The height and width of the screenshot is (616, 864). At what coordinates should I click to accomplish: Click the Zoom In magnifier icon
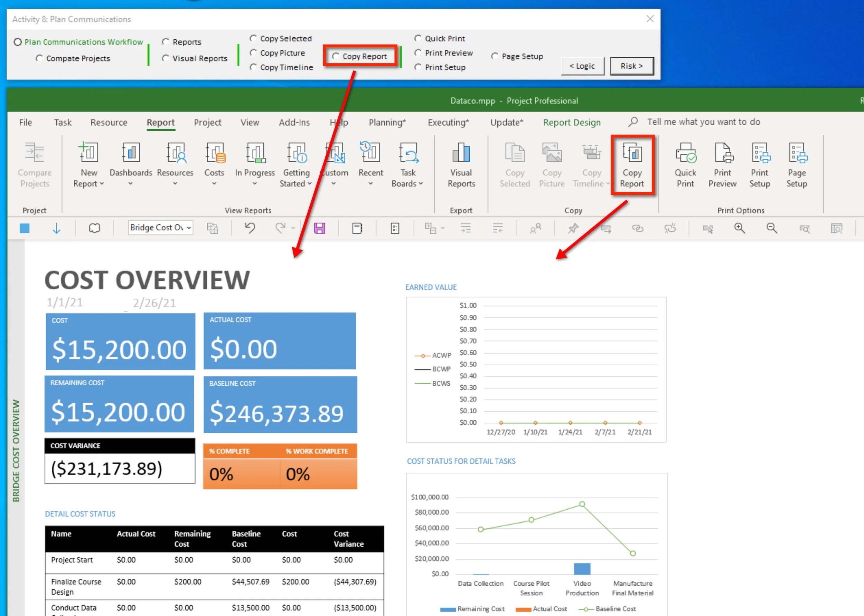(x=740, y=228)
